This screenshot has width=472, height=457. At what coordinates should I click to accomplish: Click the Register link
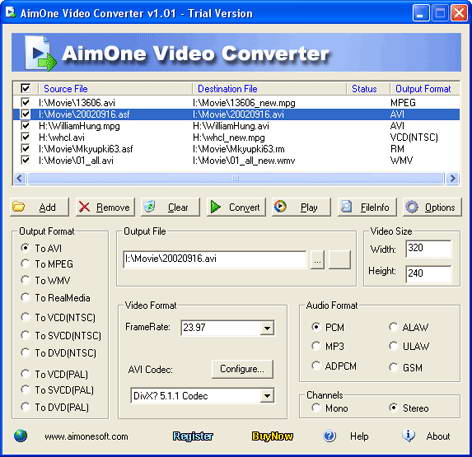[193, 436]
